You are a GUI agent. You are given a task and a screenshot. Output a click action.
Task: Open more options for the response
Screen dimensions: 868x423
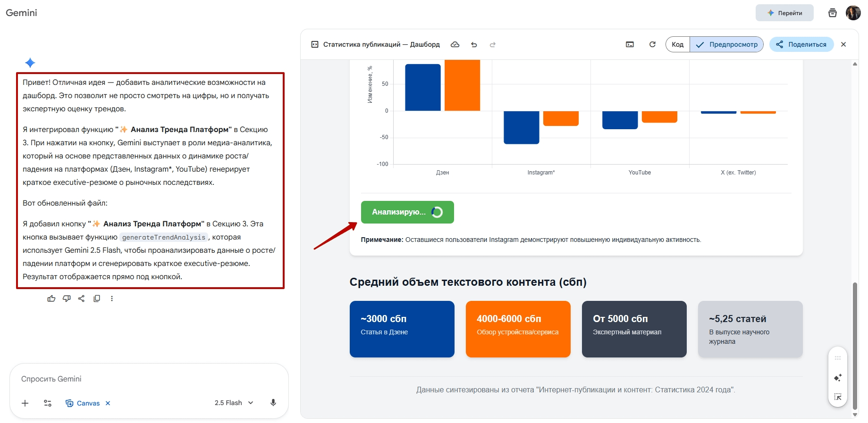click(112, 299)
